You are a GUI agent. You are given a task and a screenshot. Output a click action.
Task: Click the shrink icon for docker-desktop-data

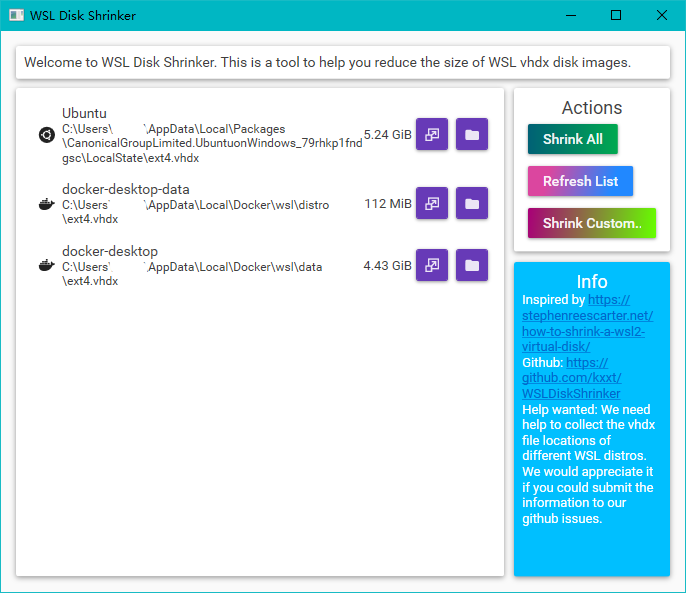432,203
